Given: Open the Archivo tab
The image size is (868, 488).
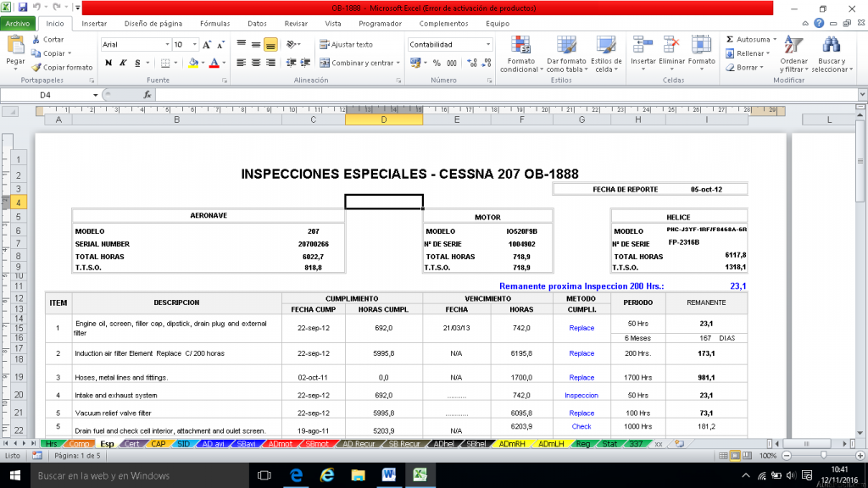Looking at the screenshot, I should (18, 24).
